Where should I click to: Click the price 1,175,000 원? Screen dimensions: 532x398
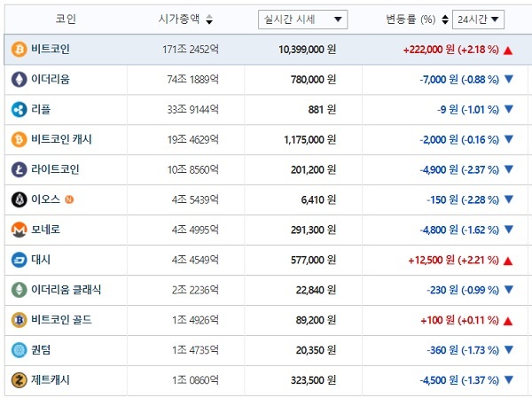[x=310, y=140]
